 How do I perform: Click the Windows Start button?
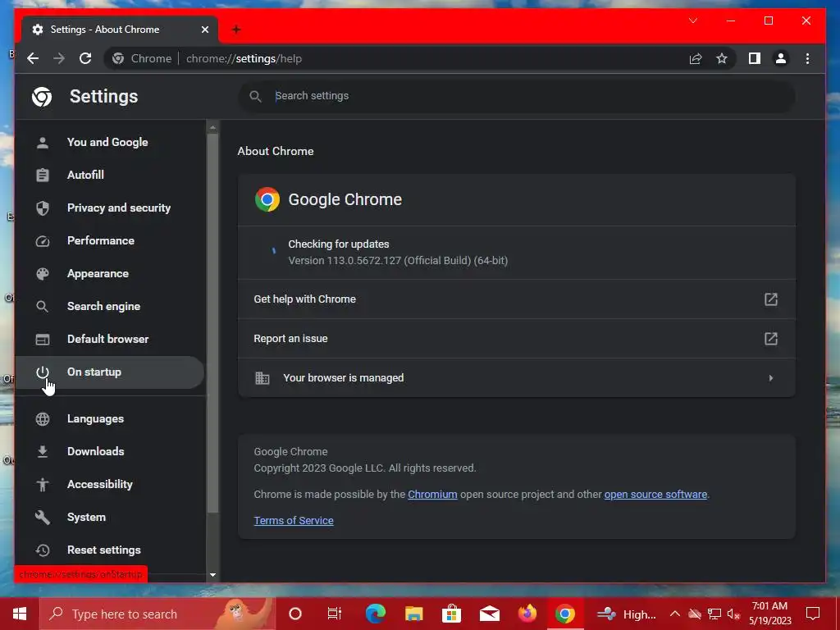click(20, 614)
